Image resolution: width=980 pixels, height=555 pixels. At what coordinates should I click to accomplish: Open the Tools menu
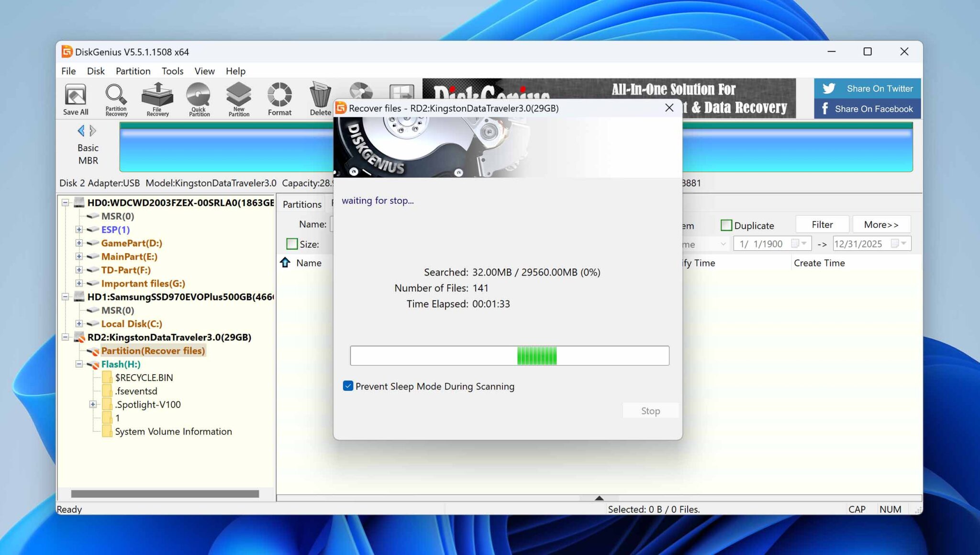pos(172,71)
